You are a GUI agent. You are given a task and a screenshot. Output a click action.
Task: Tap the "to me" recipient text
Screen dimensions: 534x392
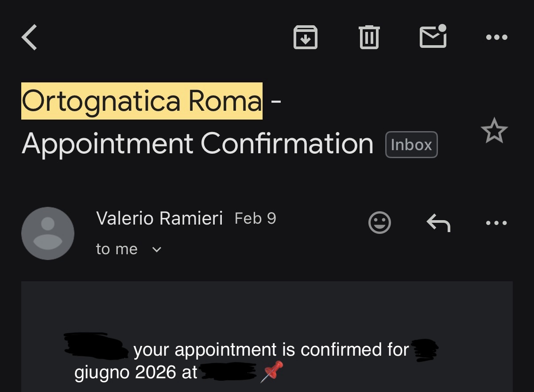(116, 249)
